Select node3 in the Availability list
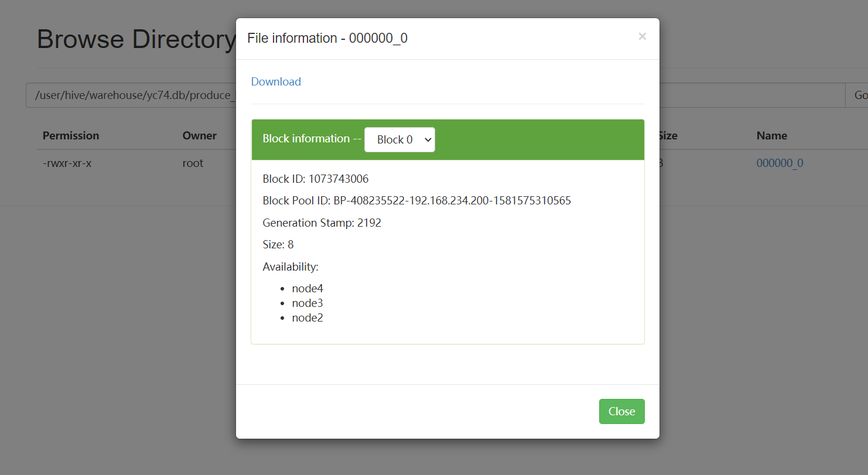This screenshot has height=475, width=868. pos(307,303)
